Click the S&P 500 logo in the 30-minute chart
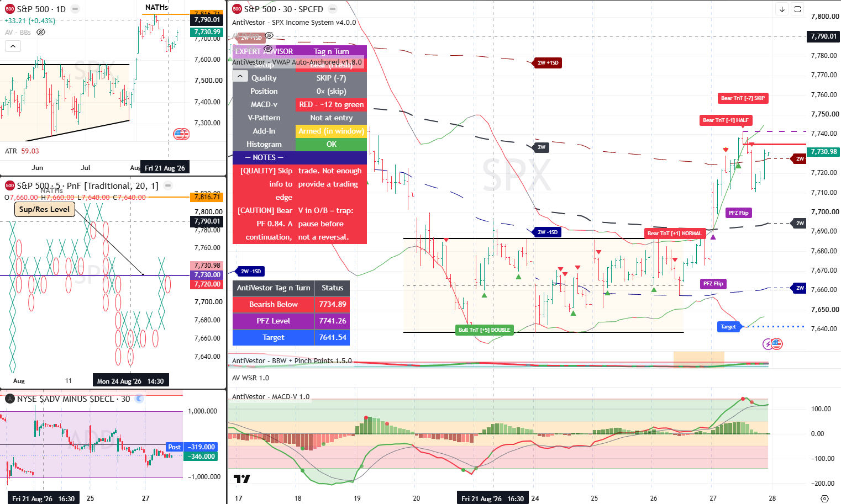This screenshot has width=841, height=504. click(237, 9)
